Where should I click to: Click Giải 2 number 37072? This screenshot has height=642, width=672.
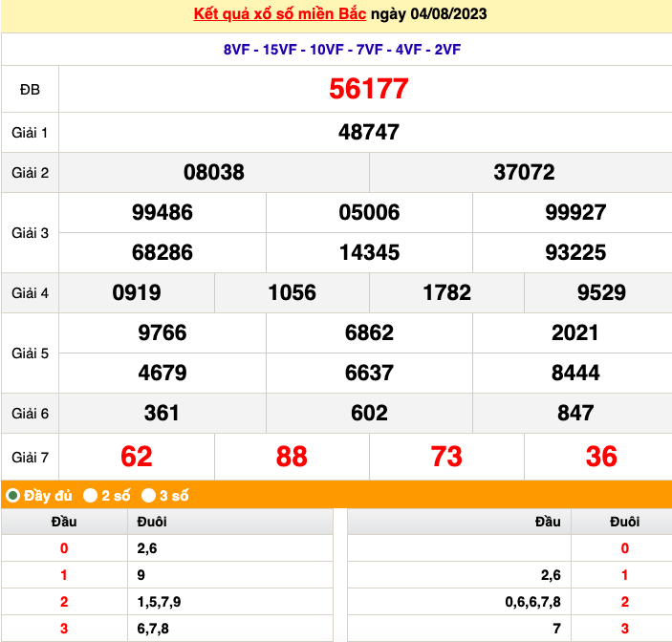pos(524,172)
